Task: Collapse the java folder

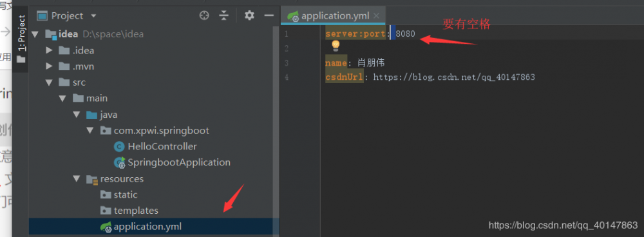Action: 76,115
